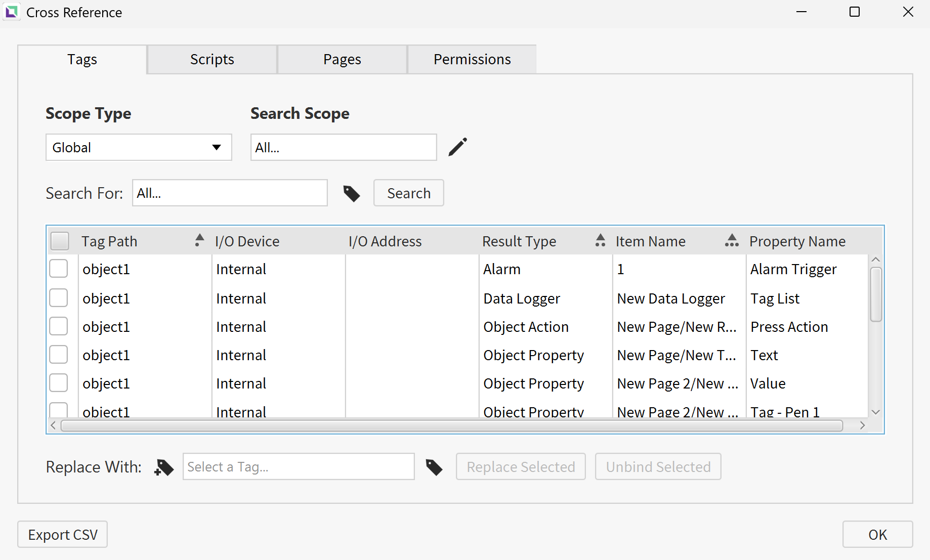Minimize the Cross Reference window
Screen dimensions: 930x560
point(801,12)
